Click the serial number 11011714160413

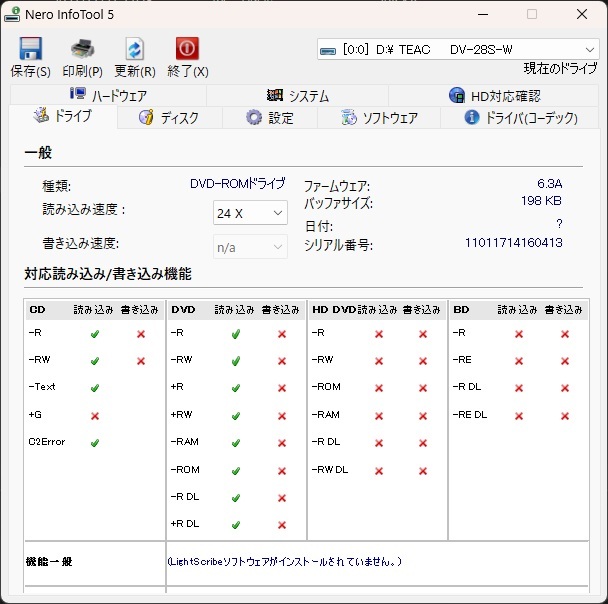(x=514, y=243)
